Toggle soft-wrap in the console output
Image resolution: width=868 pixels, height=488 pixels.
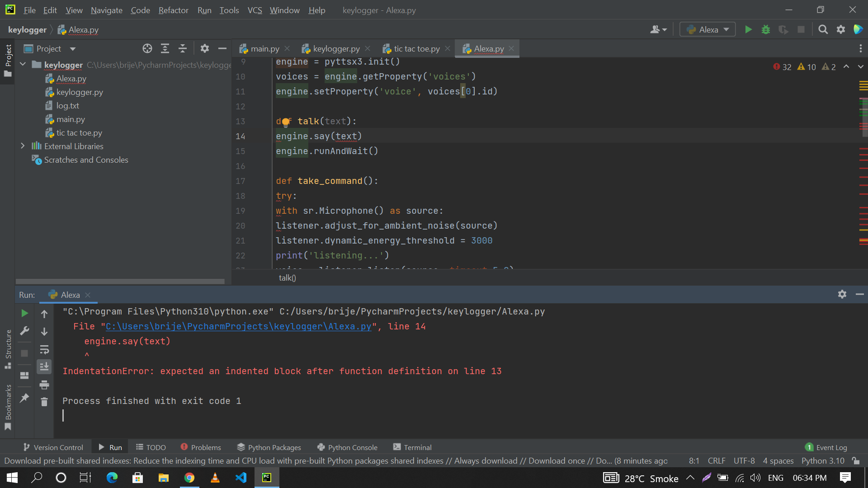(x=44, y=349)
